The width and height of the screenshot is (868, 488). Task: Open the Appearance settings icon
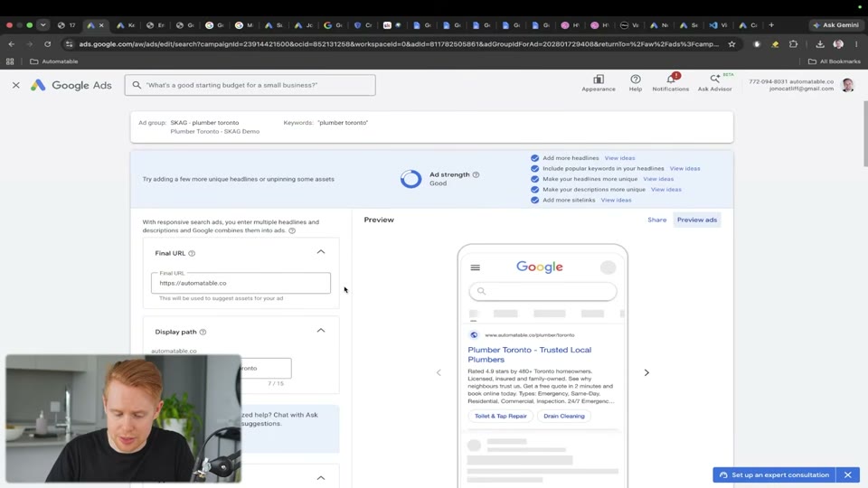point(599,83)
